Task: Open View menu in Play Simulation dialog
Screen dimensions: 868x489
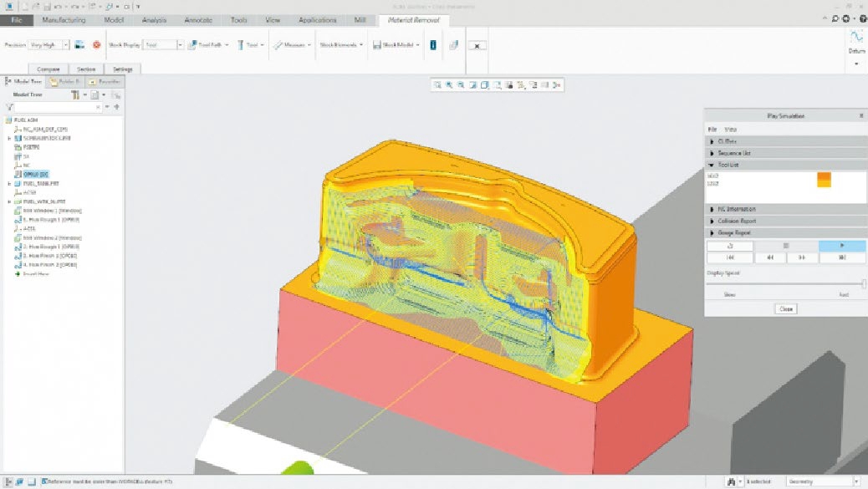Action: (731, 130)
